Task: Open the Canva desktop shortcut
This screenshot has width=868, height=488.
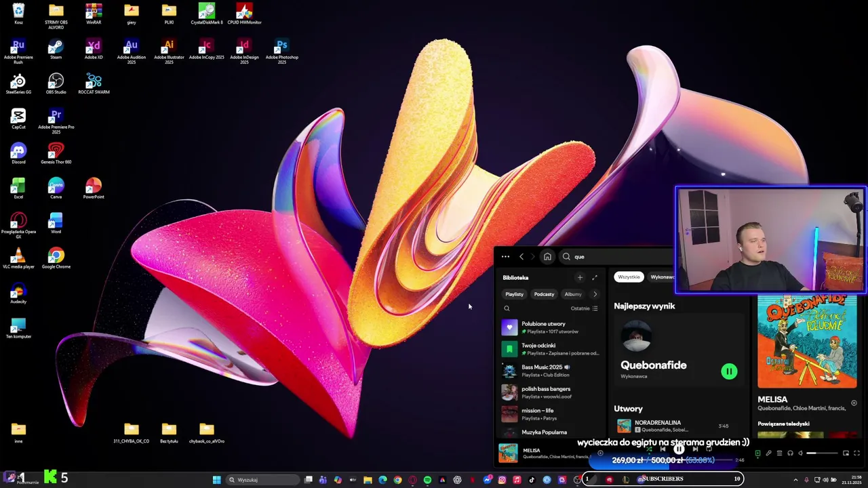Action: (x=56, y=188)
